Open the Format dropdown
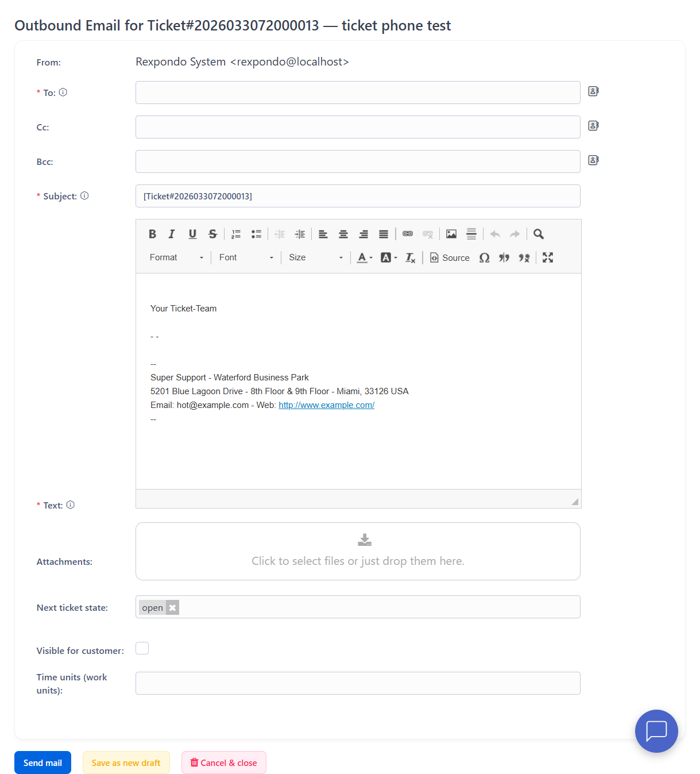Screen dimensions: 700x774 click(176, 257)
